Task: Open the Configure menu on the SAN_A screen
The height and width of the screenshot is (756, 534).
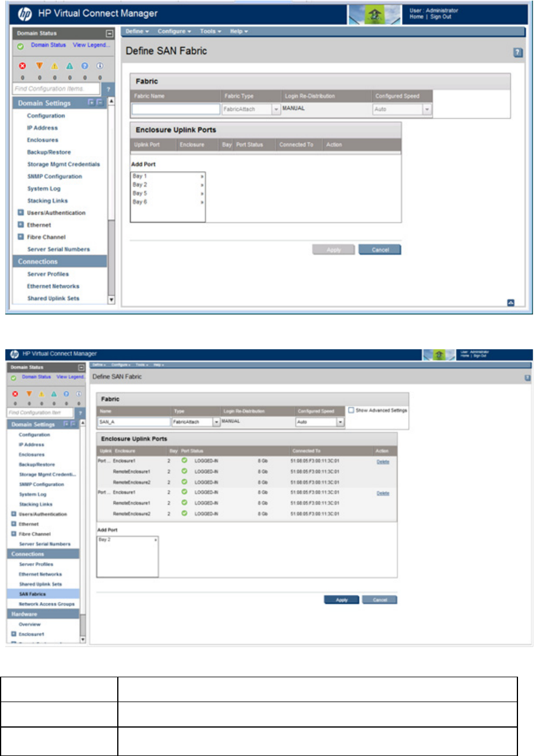Action: click(x=121, y=364)
